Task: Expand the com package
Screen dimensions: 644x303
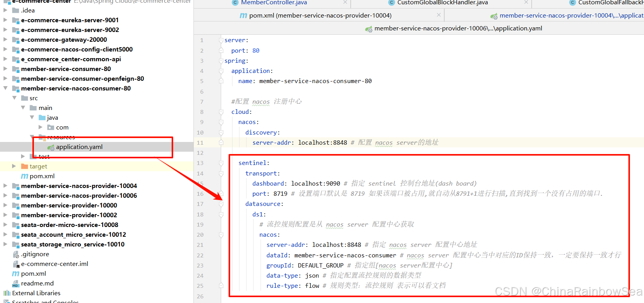Action: pos(41,127)
